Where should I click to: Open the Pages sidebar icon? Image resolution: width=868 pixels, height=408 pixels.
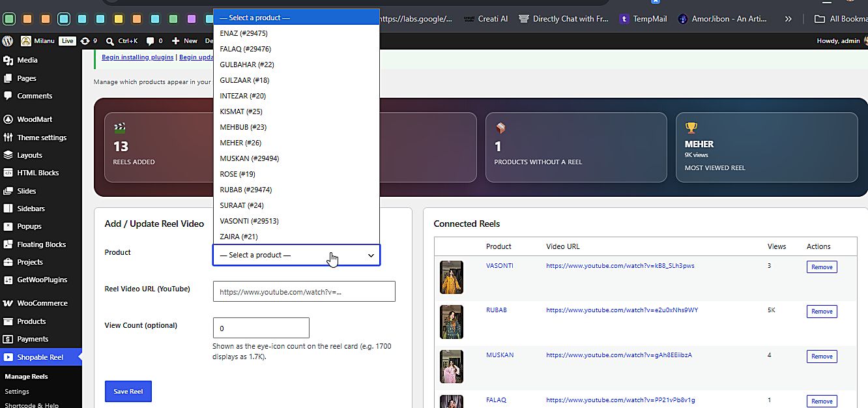(8, 78)
